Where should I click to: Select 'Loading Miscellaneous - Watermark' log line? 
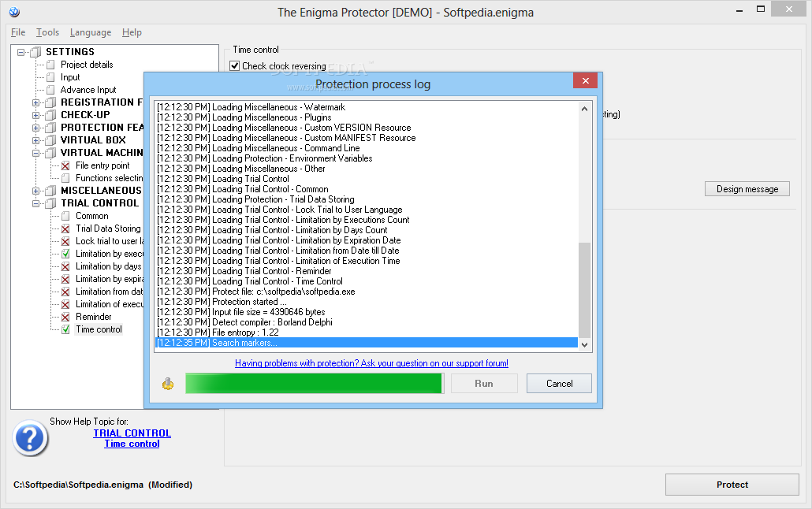[x=367, y=107]
